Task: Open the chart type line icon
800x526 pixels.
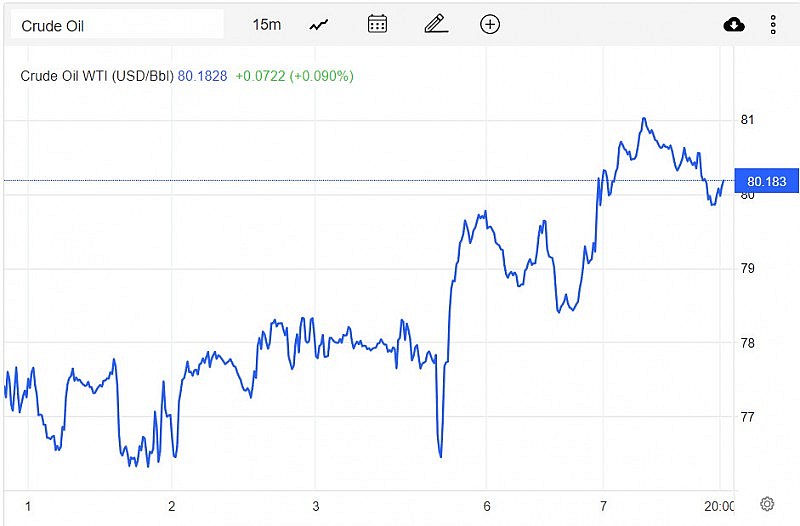Action: coord(319,24)
